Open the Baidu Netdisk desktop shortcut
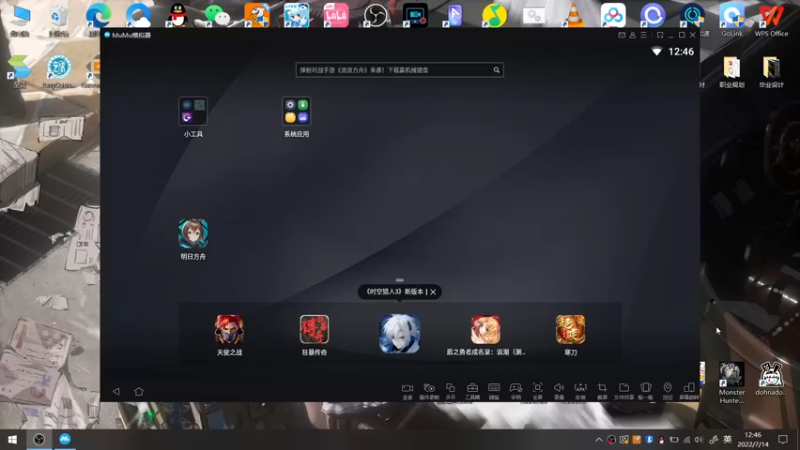800x450 pixels. pyautogui.click(x=613, y=15)
